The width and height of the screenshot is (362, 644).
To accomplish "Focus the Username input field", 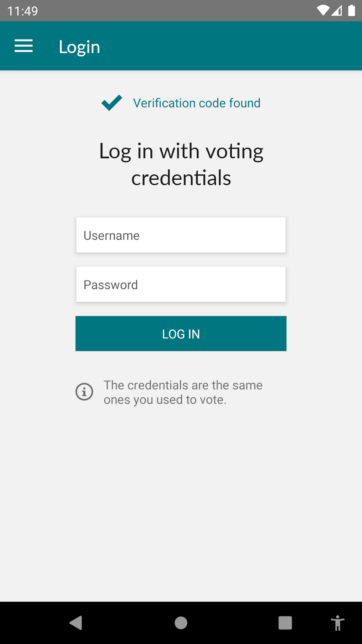I will pos(181,235).
